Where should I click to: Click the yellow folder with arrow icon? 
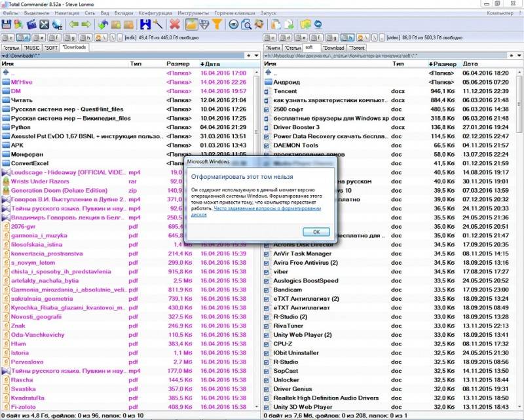click(x=305, y=24)
